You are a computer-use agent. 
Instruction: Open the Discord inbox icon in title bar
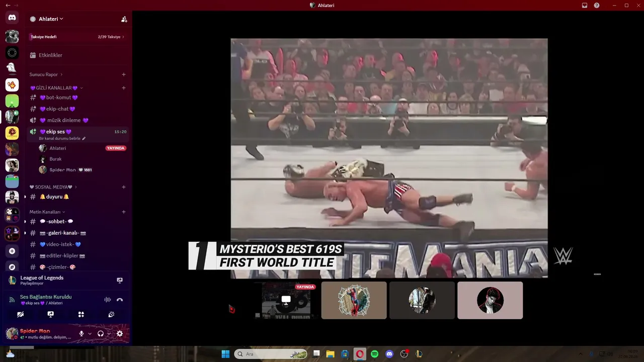coord(585,6)
